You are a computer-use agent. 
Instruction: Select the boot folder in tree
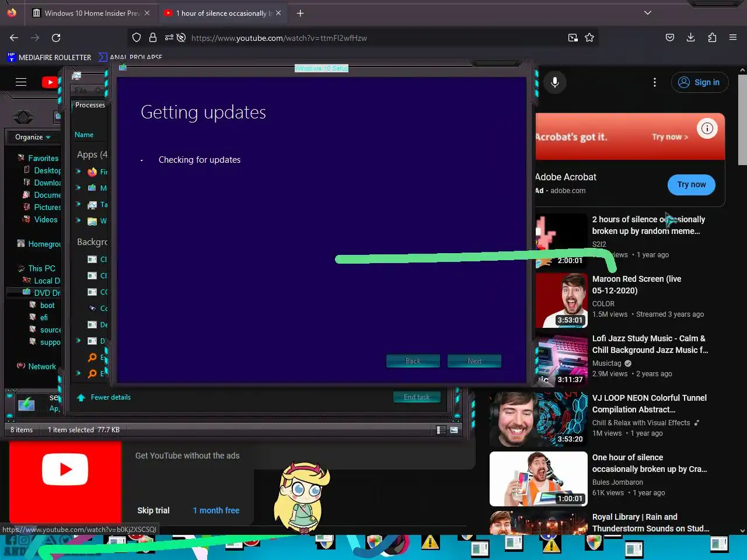point(47,305)
